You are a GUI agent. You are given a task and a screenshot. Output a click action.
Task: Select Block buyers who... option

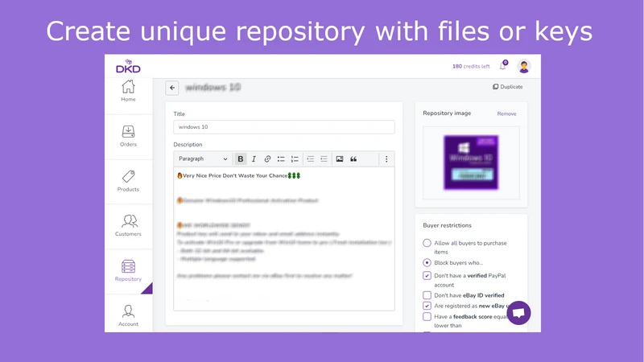[x=427, y=263]
